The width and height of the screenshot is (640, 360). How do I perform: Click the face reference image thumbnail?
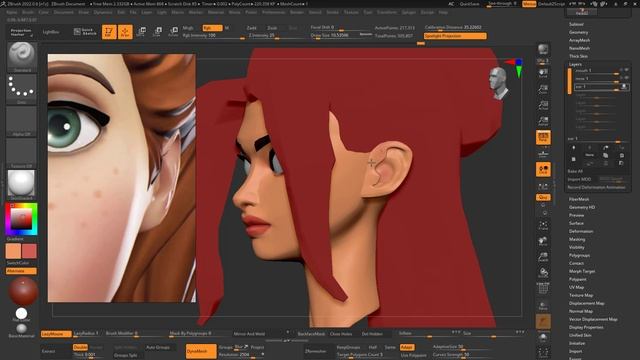[x=122, y=178]
